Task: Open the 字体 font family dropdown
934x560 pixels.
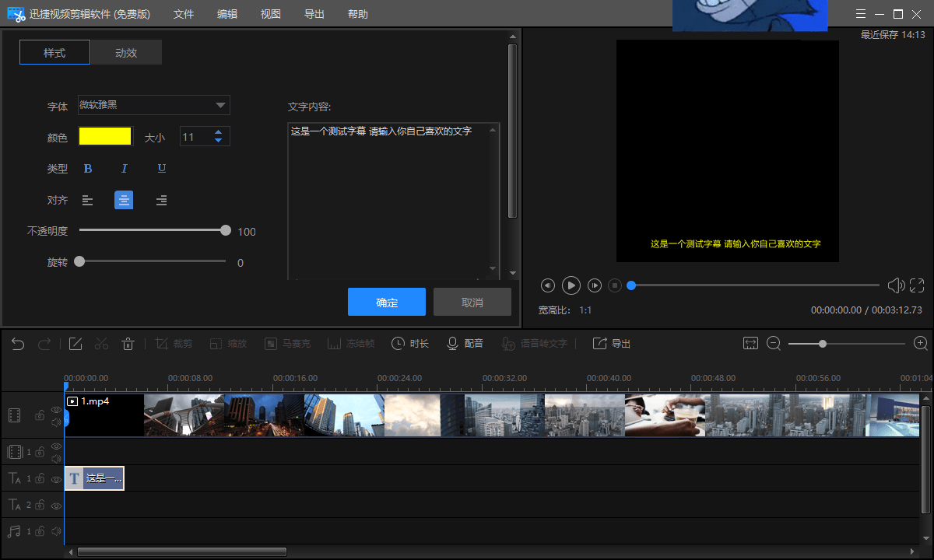Action: 153,105
